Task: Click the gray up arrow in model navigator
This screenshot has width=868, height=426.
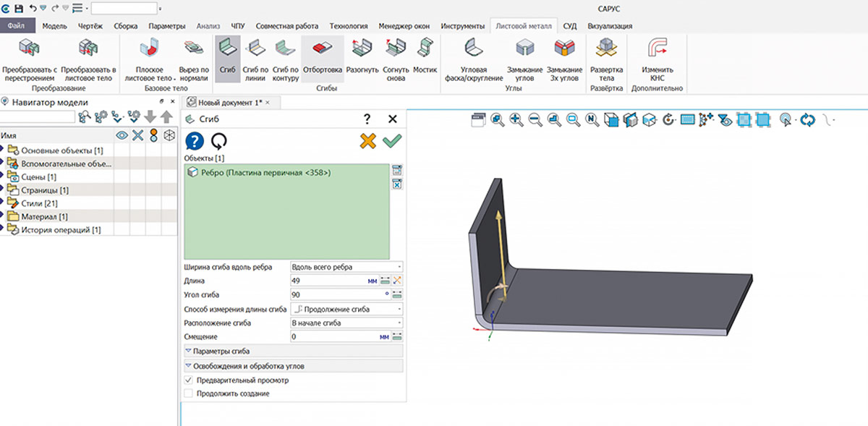Action: [x=167, y=116]
